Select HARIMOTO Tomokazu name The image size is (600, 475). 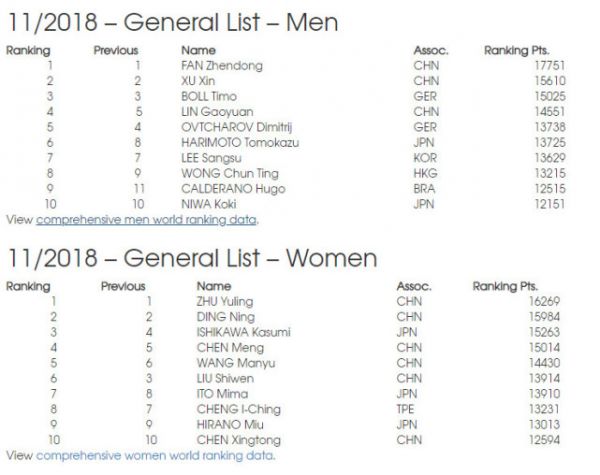[240, 142]
